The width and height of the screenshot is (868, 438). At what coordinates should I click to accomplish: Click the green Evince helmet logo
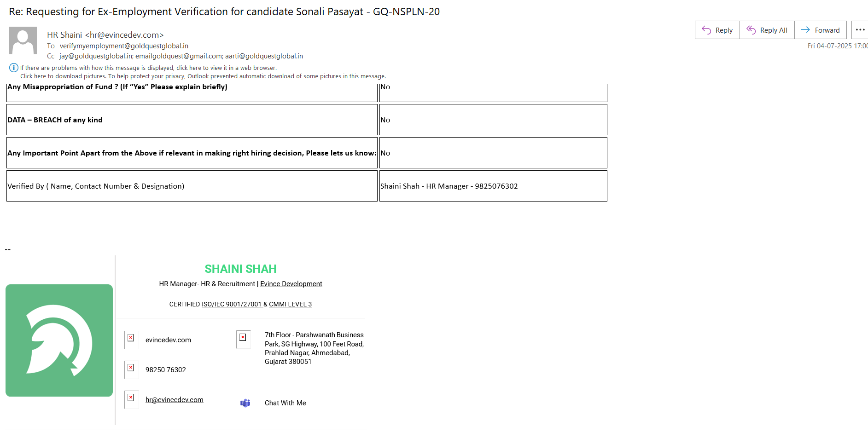pos(59,340)
